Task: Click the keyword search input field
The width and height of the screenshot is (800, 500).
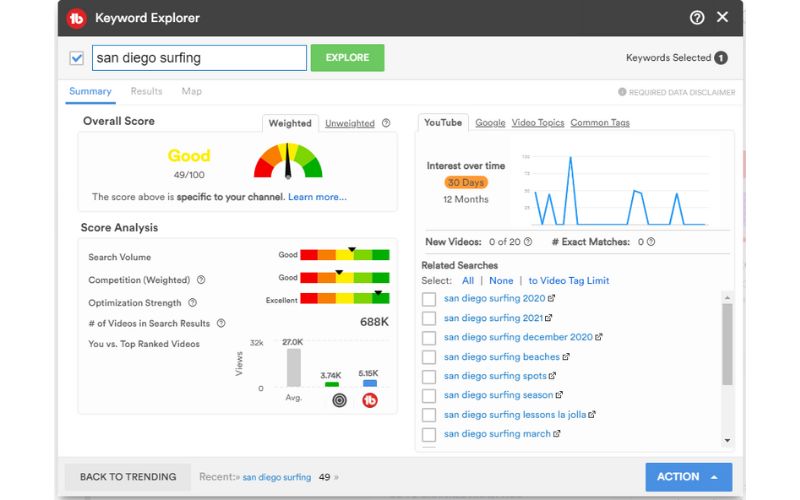Action: click(x=199, y=58)
